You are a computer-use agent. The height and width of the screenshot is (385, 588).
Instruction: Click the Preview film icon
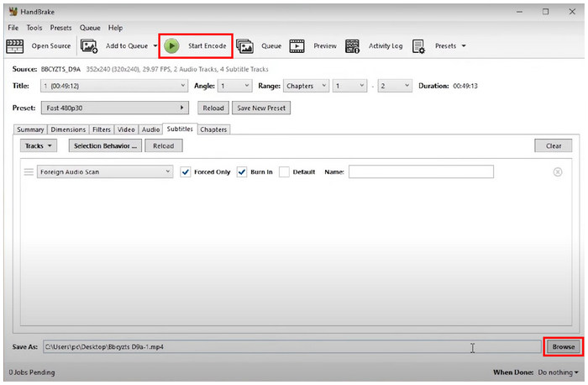tap(297, 46)
